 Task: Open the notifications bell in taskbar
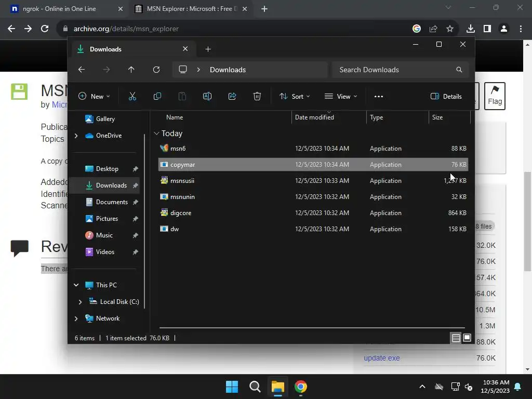pos(518,387)
